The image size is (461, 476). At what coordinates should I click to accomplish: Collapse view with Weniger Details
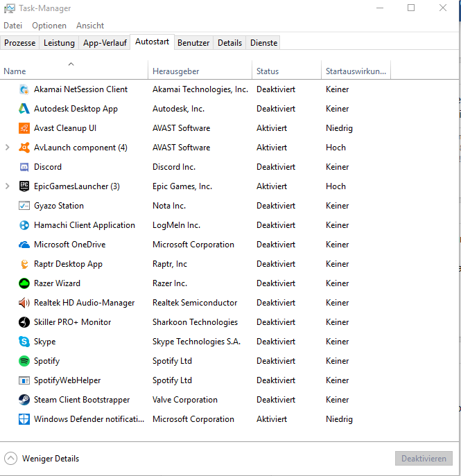pos(42,459)
